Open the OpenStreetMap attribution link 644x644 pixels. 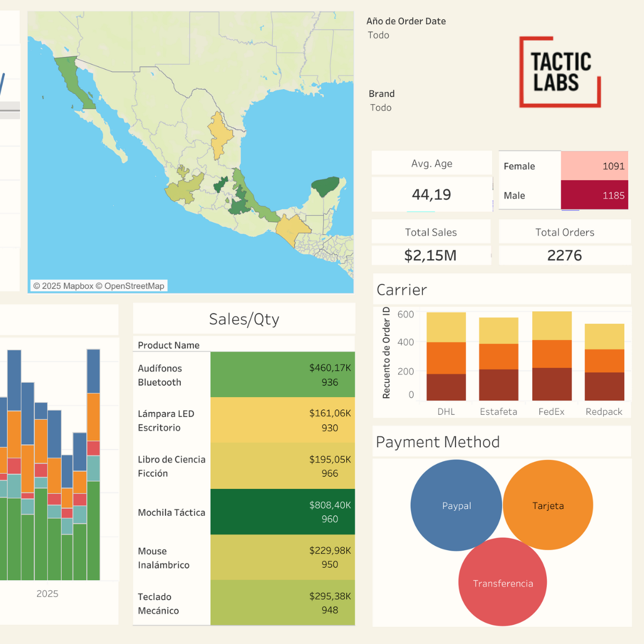pos(134,286)
